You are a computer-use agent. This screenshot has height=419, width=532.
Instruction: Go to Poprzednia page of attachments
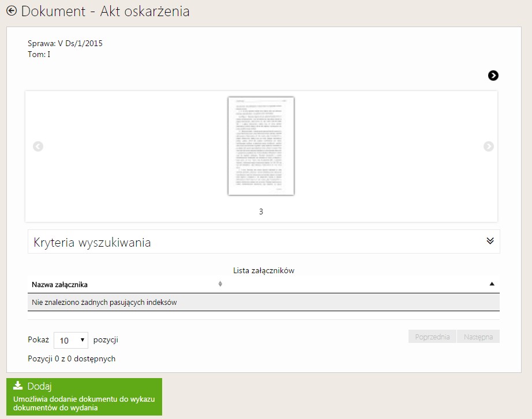(432, 337)
